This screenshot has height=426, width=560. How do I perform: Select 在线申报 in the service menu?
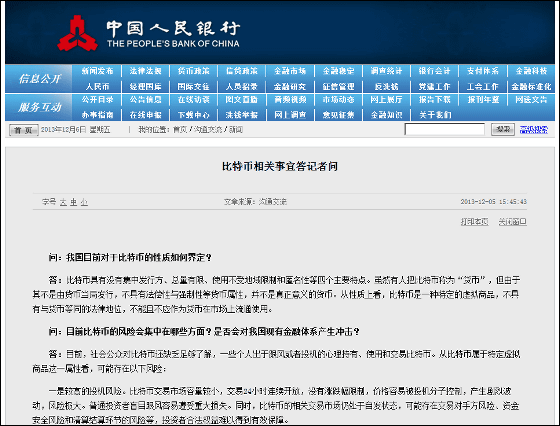pyautogui.click(x=145, y=115)
